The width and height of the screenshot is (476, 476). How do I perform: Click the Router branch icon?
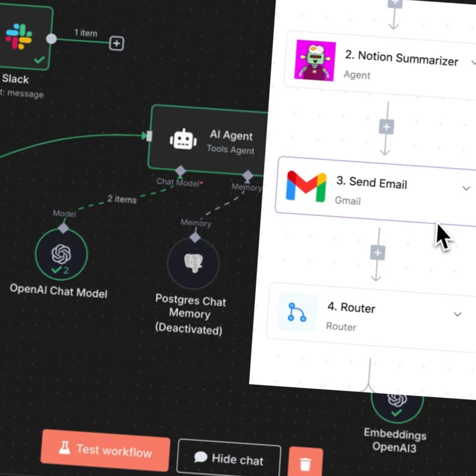297,312
